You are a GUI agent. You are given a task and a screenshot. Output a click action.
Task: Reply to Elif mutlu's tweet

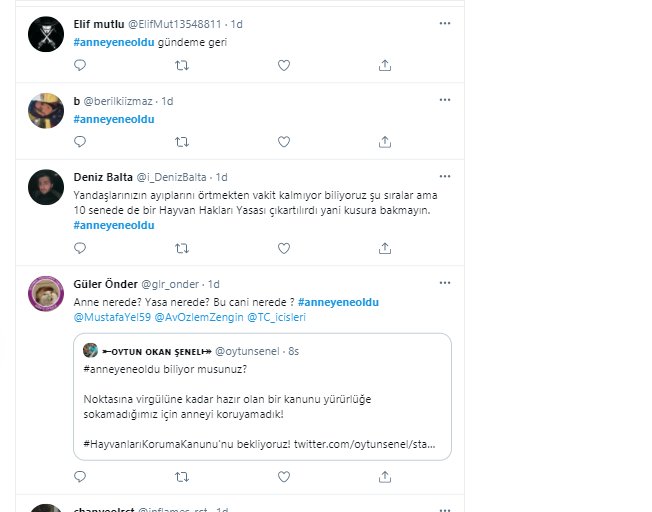click(80, 65)
